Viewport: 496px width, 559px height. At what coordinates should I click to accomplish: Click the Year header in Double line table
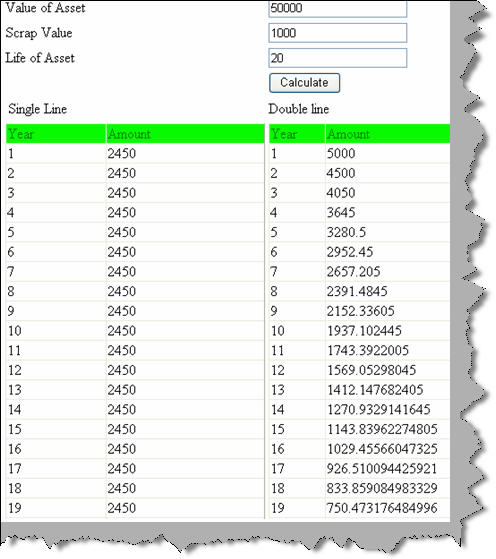tap(297, 134)
